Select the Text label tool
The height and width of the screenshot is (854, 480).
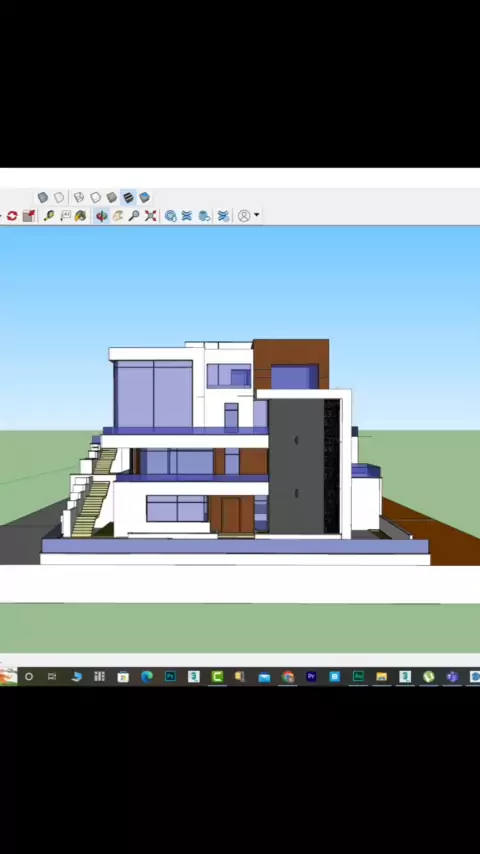click(x=65, y=216)
